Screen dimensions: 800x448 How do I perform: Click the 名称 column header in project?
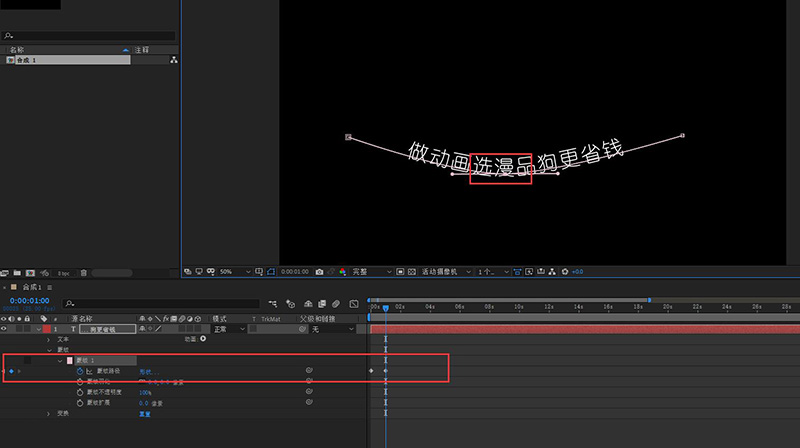tap(17, 50)
